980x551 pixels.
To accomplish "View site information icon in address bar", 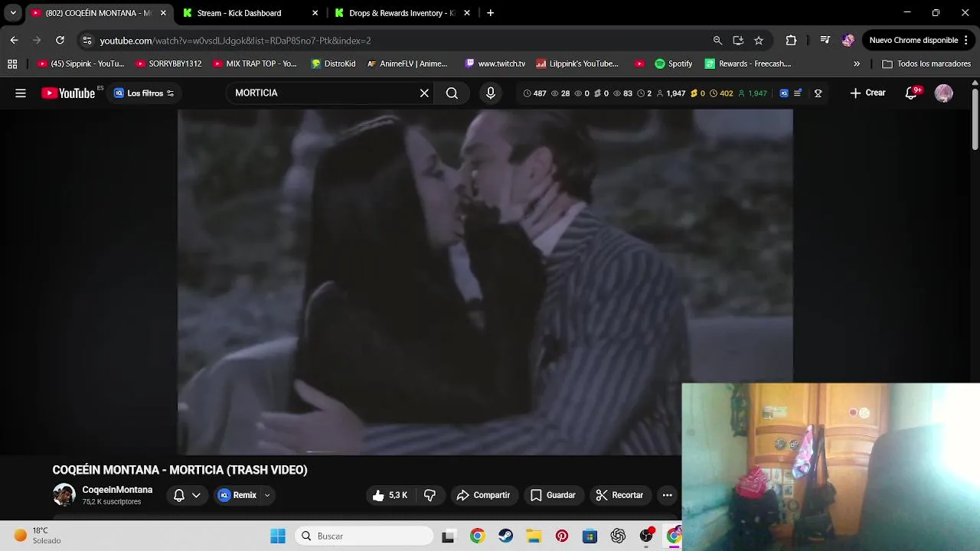I will click(87, 41).
